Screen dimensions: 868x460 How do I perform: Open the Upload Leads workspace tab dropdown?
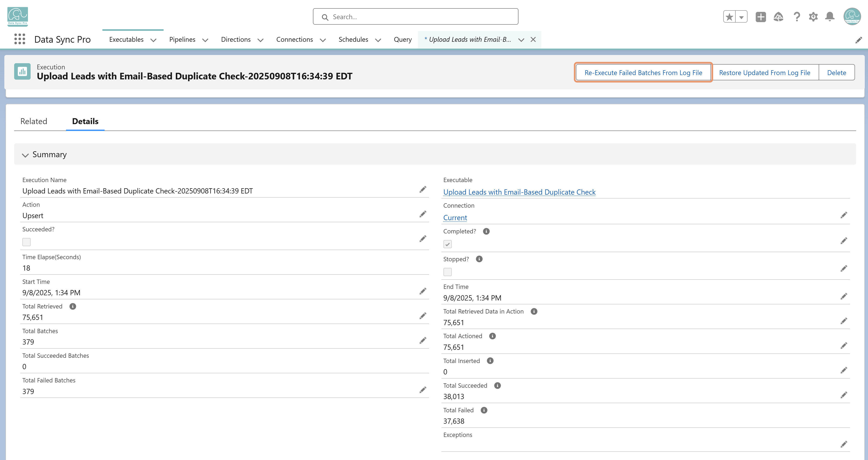tap(521, 40)
